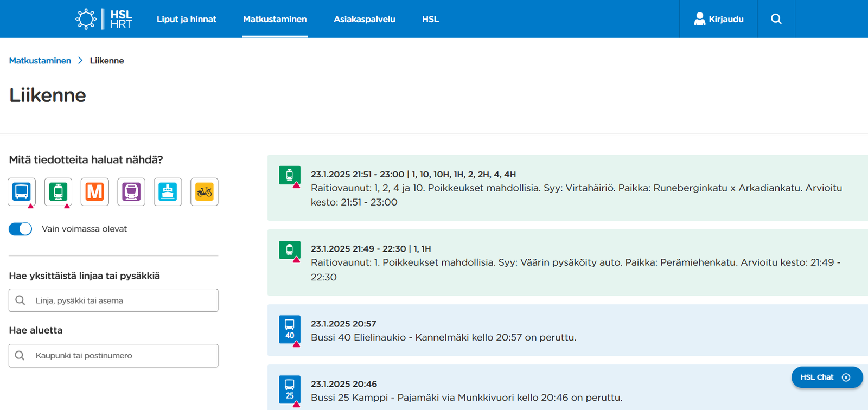Open the search magnifier in header
Screen dimensions: 868x410
pos(776,19)
